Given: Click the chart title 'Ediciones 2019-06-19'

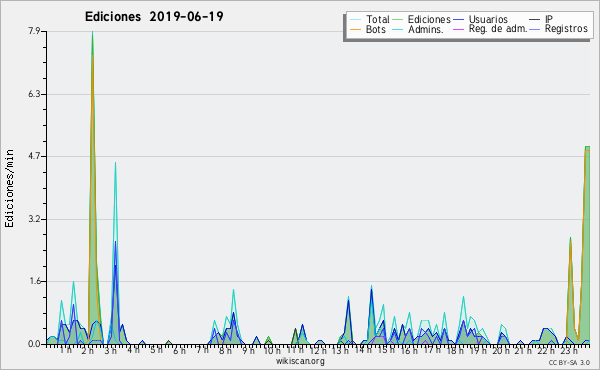Looking at the screenshot, I should tap(154, 17).
